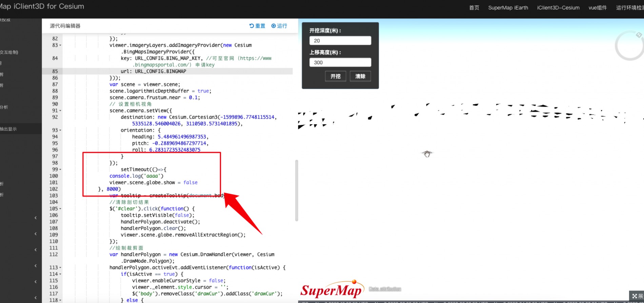Open the SuperMap iEarth nav item
Image resolution: width=644 pixels, height=303 pixels.
pos(508,7)
